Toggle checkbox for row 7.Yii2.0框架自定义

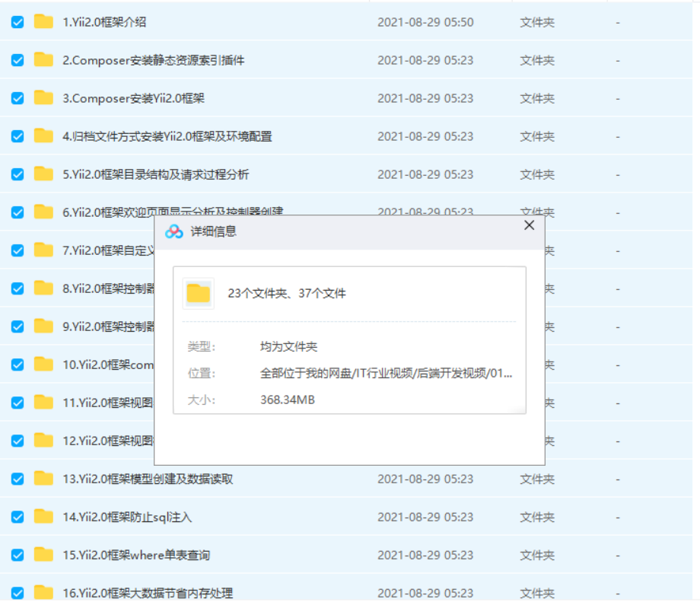pyautogui.click(x=17, y=250)
